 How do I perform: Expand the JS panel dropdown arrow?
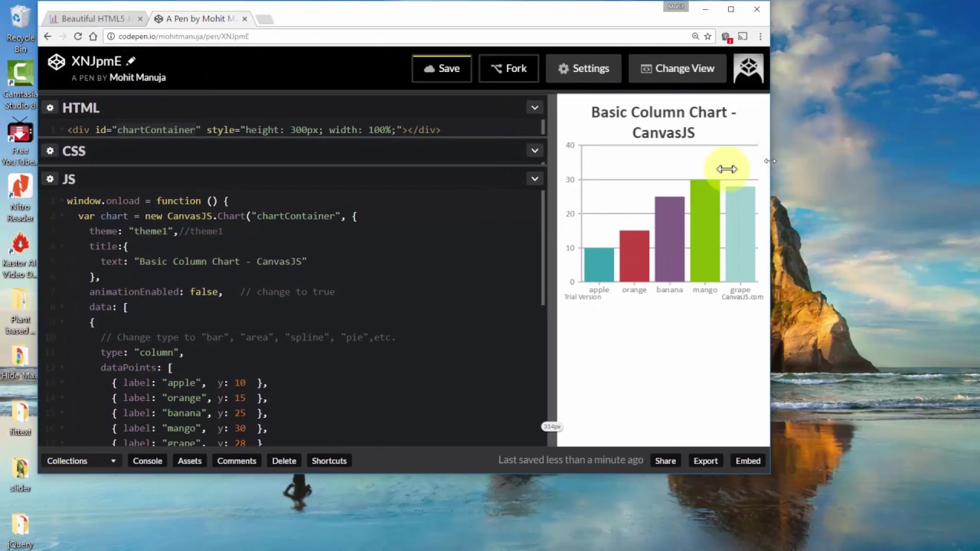pos(534,179)
